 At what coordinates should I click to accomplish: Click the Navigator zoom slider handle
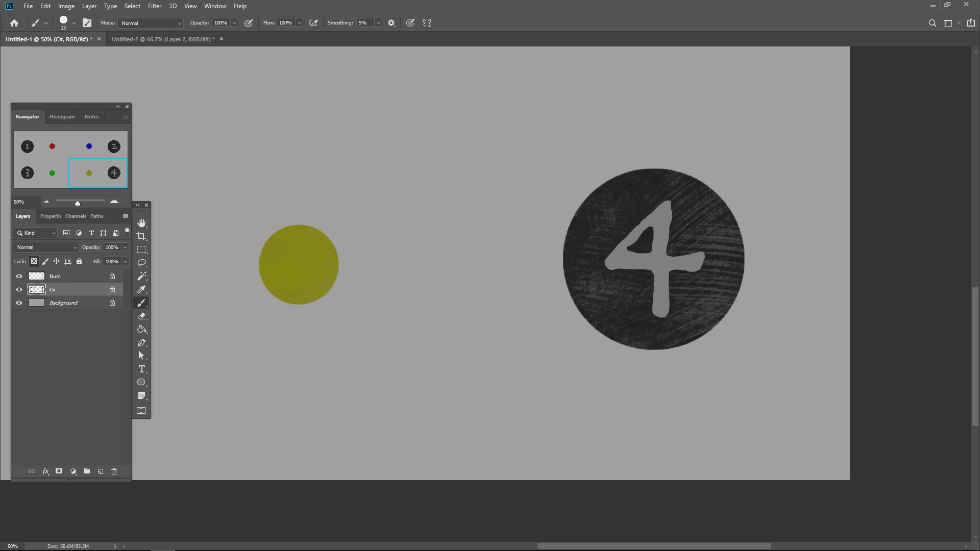pos(78,203)
